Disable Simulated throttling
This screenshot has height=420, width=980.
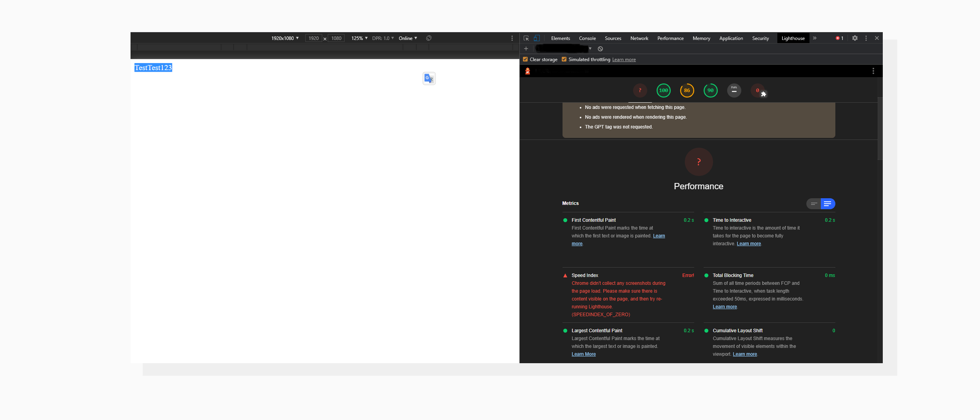(564, 59)
